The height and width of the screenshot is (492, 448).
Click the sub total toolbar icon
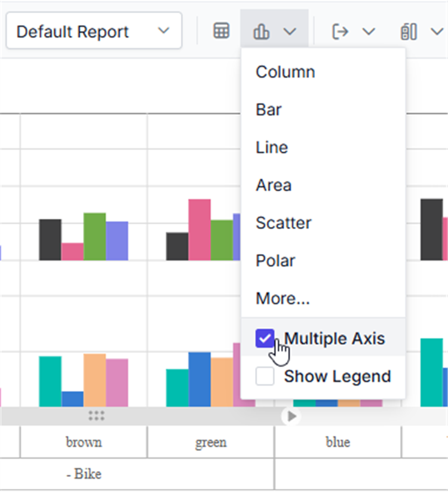pyautogui.click(x=409, y=31)
